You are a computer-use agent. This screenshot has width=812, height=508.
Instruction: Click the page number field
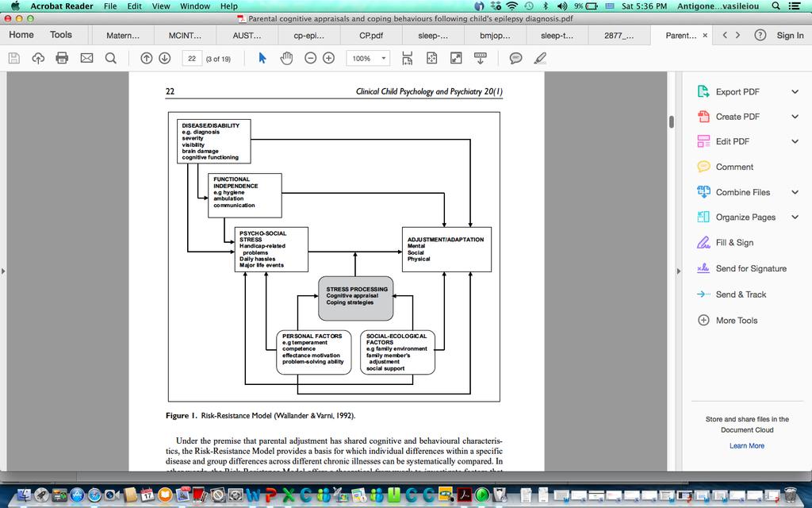click(192, 59)
